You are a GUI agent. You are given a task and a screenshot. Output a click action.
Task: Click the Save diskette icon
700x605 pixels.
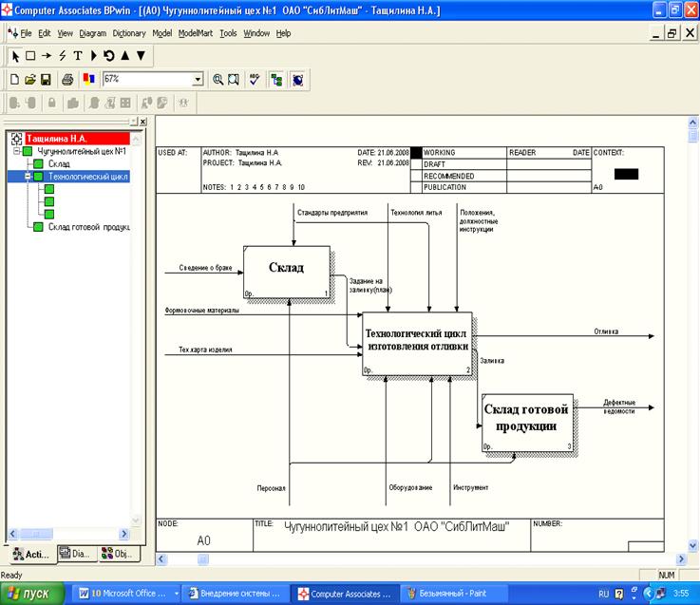tap(47, 80)
